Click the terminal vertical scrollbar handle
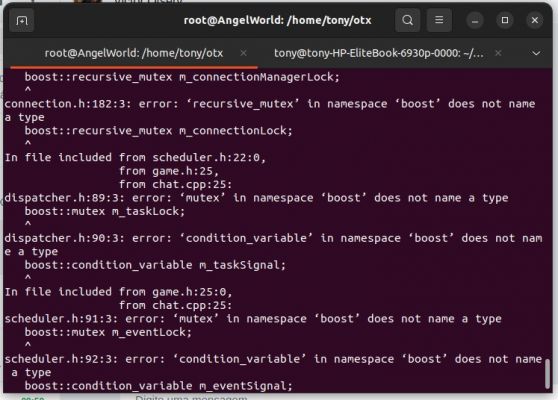The width and height of the screenshot is (558, 400). [x=548, y=373]
